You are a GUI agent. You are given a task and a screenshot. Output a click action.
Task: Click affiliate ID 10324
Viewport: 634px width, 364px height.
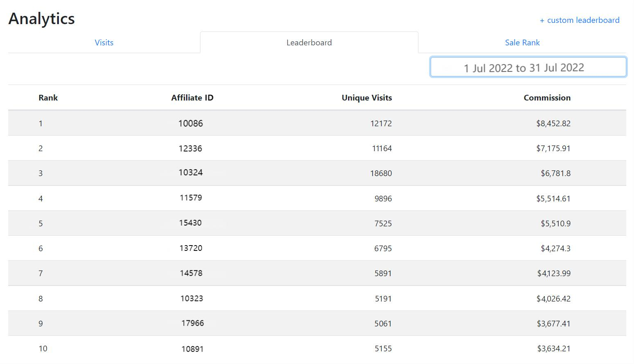tap(191, 172)
